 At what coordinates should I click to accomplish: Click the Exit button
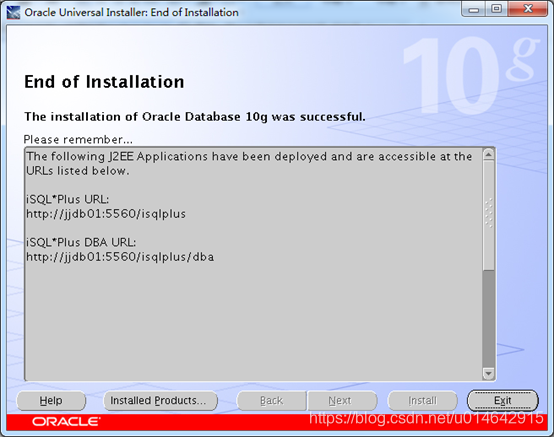coord(502,401)
